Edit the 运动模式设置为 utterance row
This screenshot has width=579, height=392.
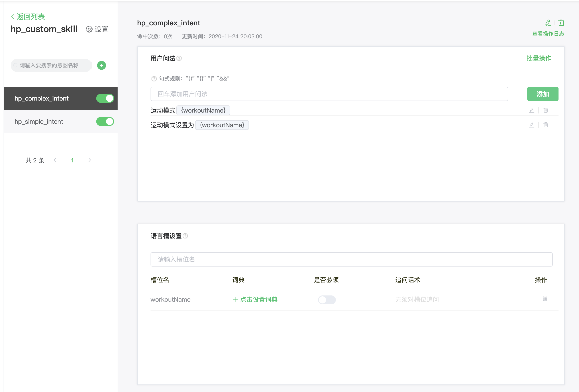531,125
